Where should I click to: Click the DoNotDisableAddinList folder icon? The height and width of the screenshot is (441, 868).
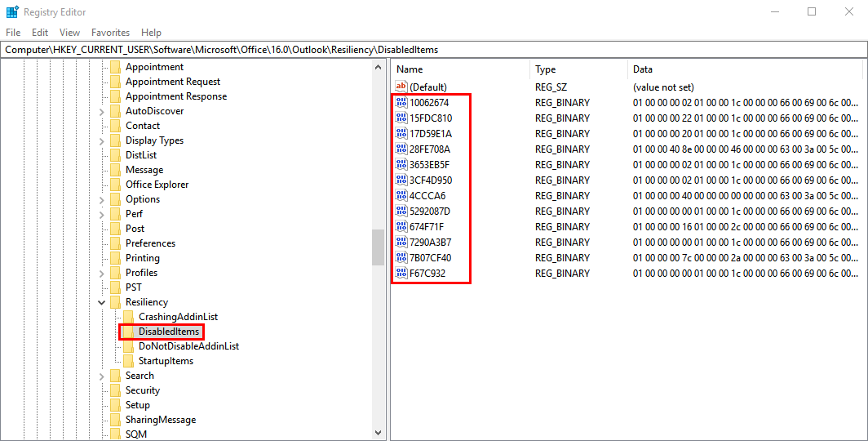128,346
